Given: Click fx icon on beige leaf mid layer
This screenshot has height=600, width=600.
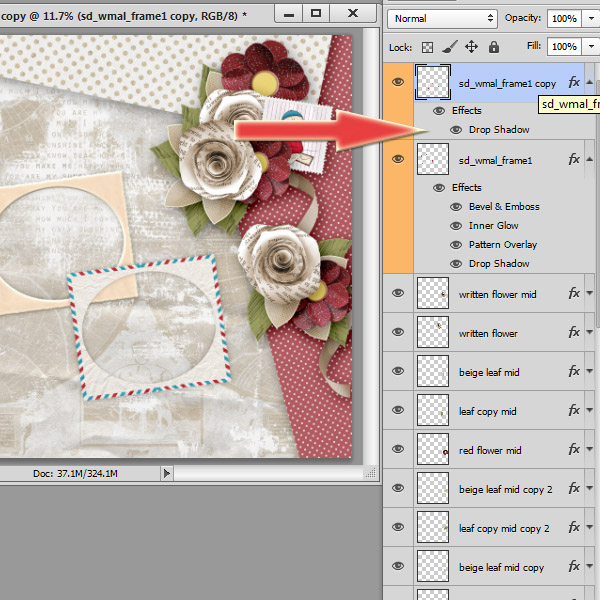Looking at the screenshot, I should coord(574,372).
